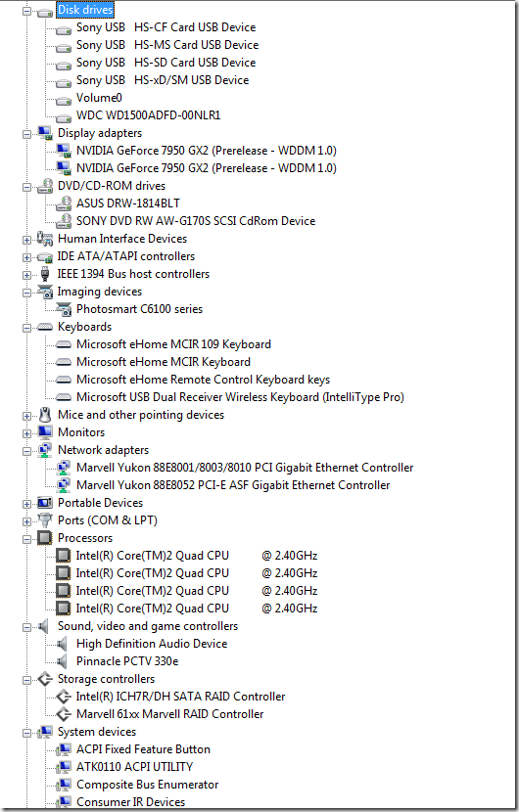Viewport: 519px width, 812px height.
Task: Click the Keyboards category icon
Action: click(45, 327)
